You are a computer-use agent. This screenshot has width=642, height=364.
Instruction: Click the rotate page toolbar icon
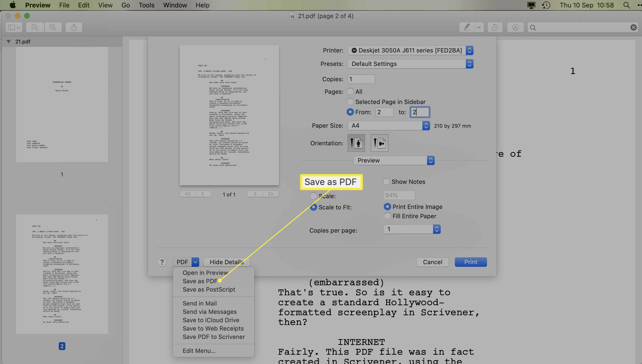click(495, 27)
